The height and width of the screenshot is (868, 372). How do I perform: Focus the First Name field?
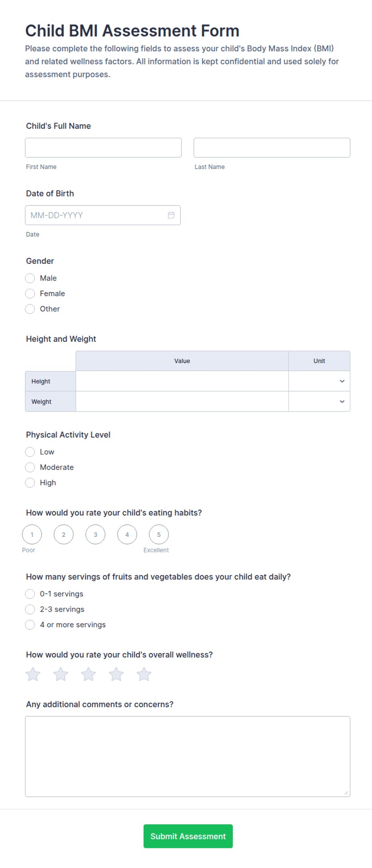103,148
